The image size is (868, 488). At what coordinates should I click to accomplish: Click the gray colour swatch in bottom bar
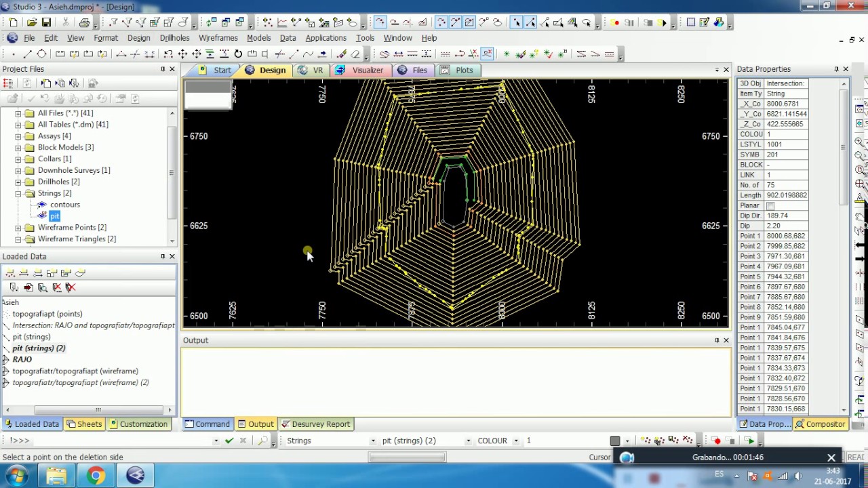[615, 441]
